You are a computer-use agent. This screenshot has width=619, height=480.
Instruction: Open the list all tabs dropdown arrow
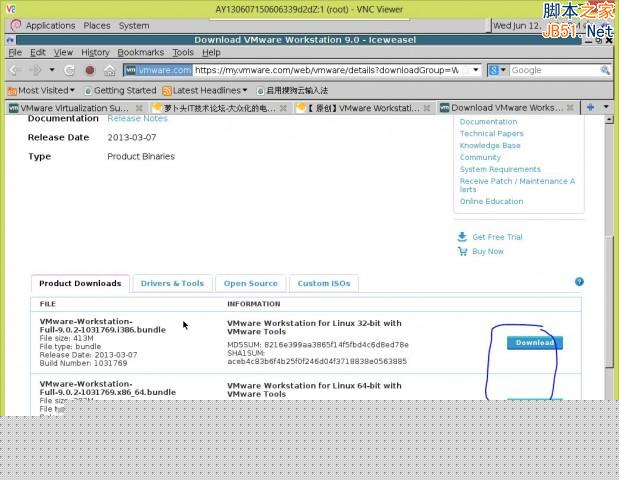click(606, 107)
